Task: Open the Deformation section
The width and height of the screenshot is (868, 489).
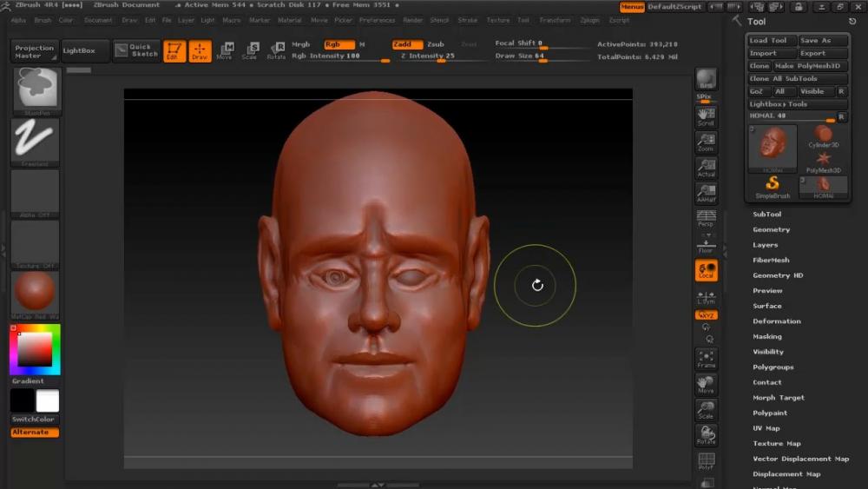Action: pos(776,321)
